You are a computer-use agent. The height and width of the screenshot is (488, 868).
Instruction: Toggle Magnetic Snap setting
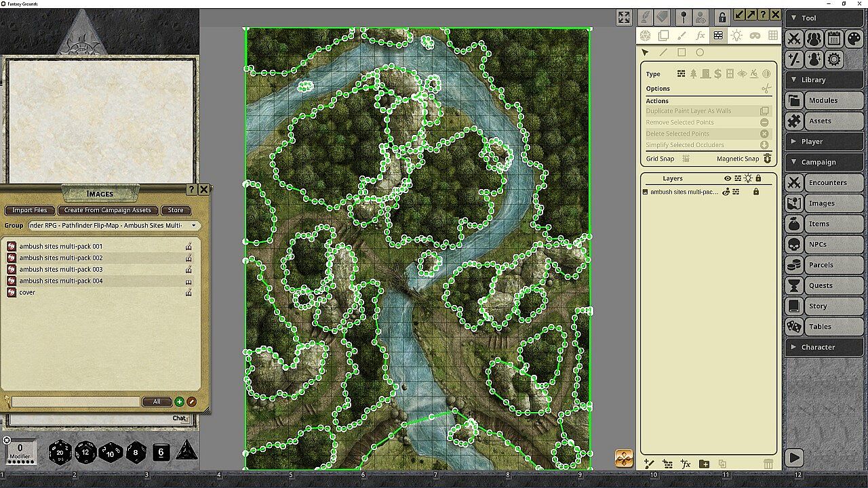(x=768, y=159)
